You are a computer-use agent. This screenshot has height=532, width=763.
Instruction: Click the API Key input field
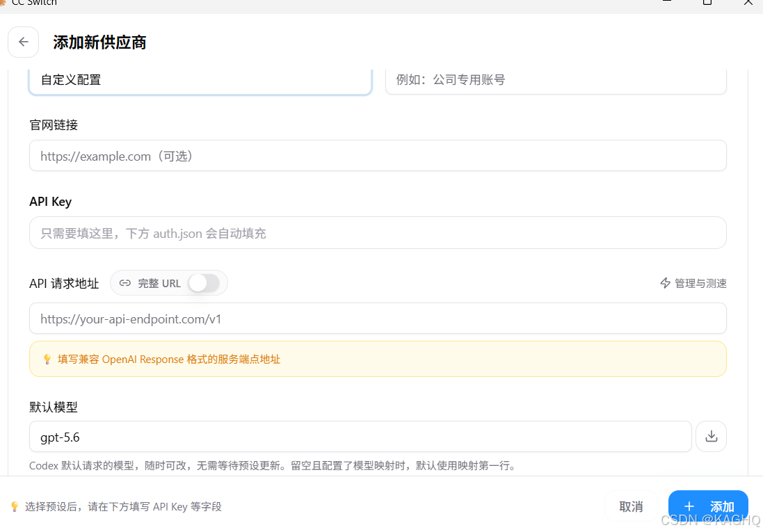pos(378,233)
